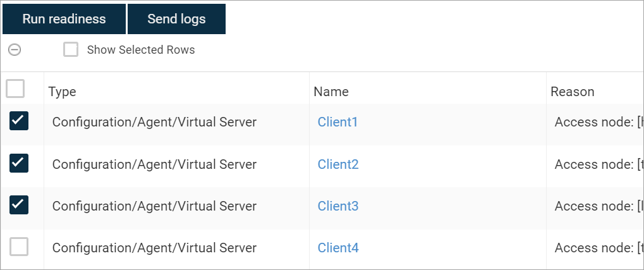The image size is (644, 270).
Task: Uncheck the checkbox for Client1 row
Action: 19,121
